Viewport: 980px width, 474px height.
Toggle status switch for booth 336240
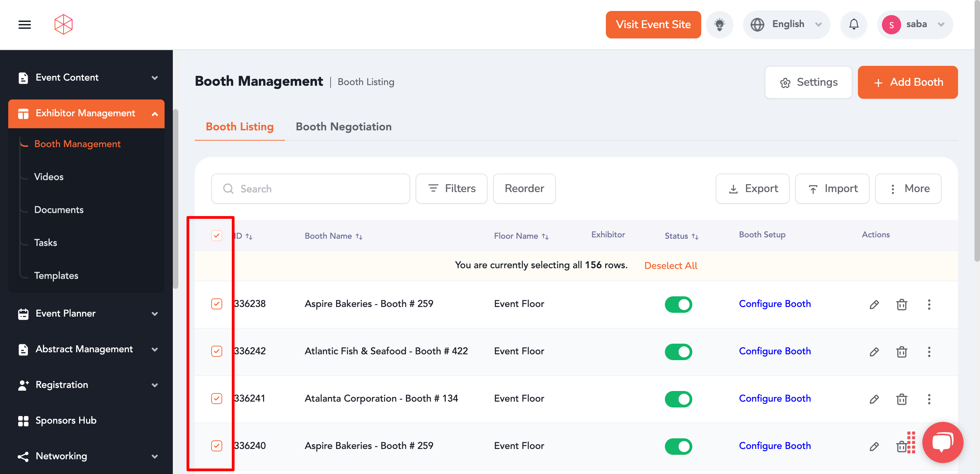(x=678, y=446)
